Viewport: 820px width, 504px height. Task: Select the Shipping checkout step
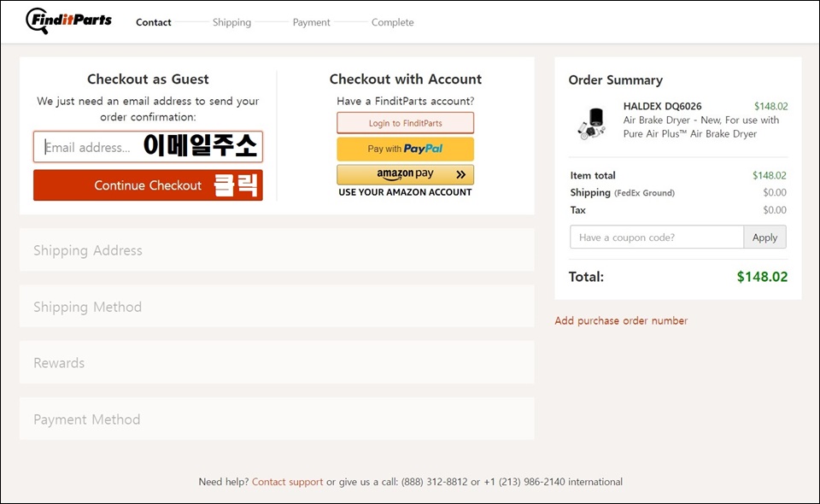click(231, 22)
